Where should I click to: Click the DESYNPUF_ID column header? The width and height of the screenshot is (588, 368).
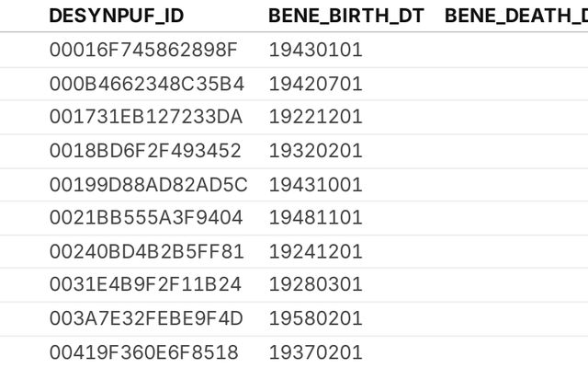click(110, 16)
